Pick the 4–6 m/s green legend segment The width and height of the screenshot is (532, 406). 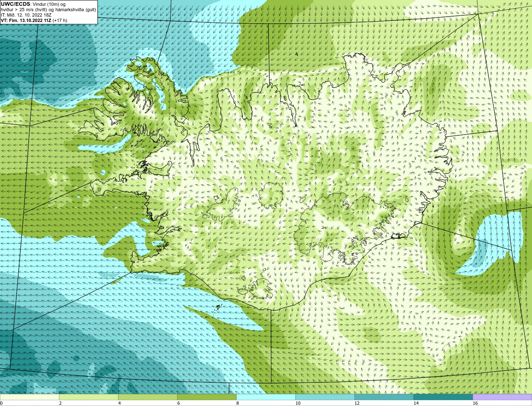coord(148,397)
